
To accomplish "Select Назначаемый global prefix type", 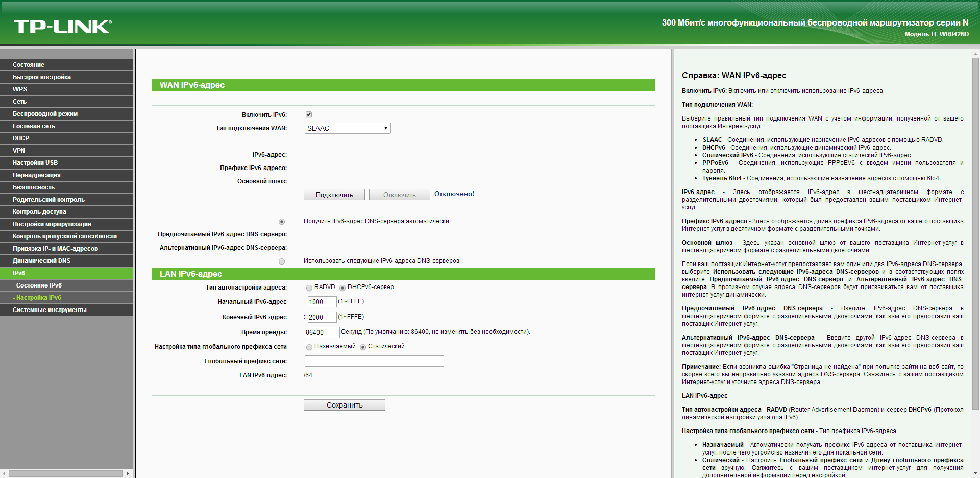I will (309, 347).
